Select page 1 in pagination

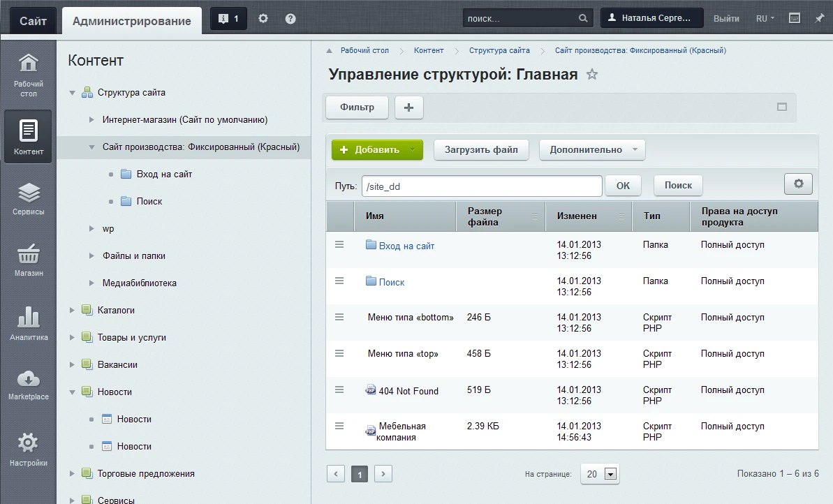point(360,474)
